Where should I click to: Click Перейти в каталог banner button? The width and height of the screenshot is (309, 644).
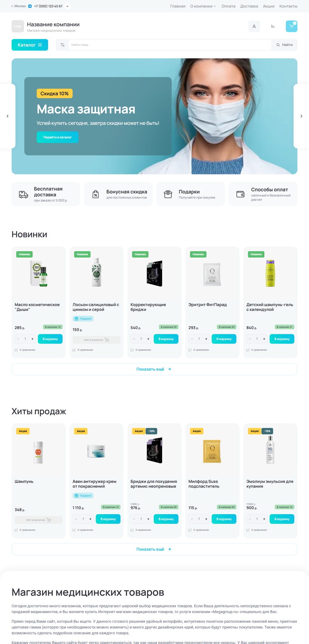(58, 137)
